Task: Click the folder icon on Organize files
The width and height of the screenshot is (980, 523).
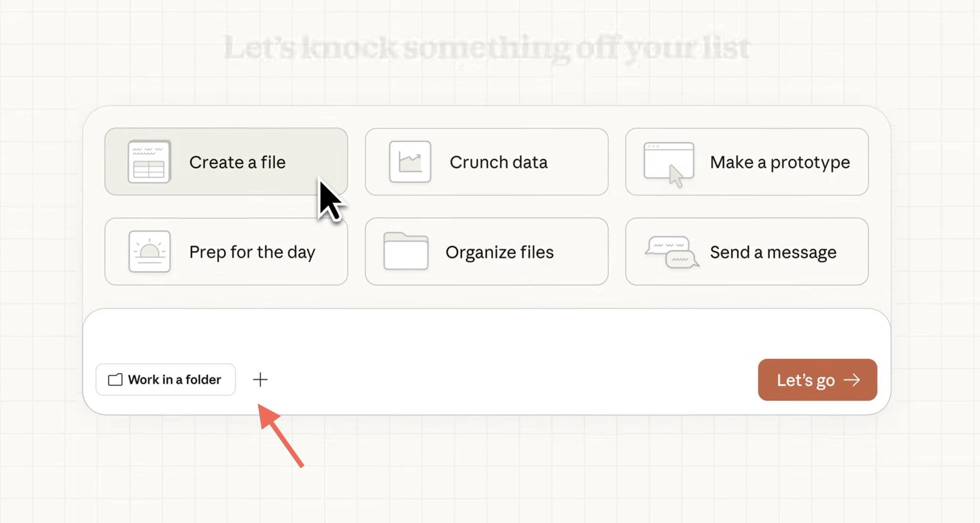Action: pyautogui.click(x=406, y=252)
